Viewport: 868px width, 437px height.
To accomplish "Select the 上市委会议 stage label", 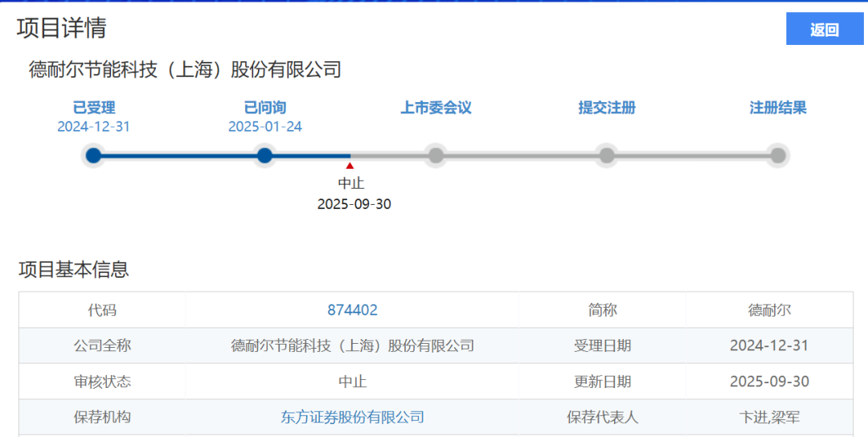I will [x=436, y=108].
